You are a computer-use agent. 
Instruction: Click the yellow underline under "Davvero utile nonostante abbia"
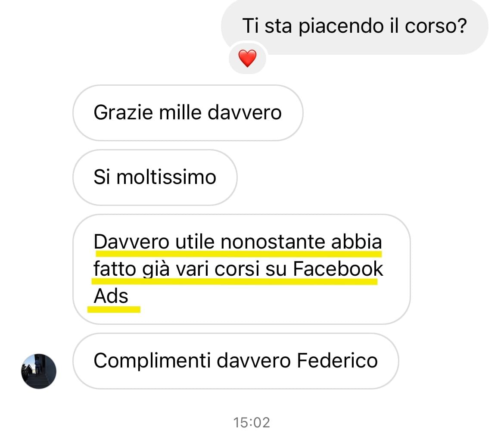[239, 254]
